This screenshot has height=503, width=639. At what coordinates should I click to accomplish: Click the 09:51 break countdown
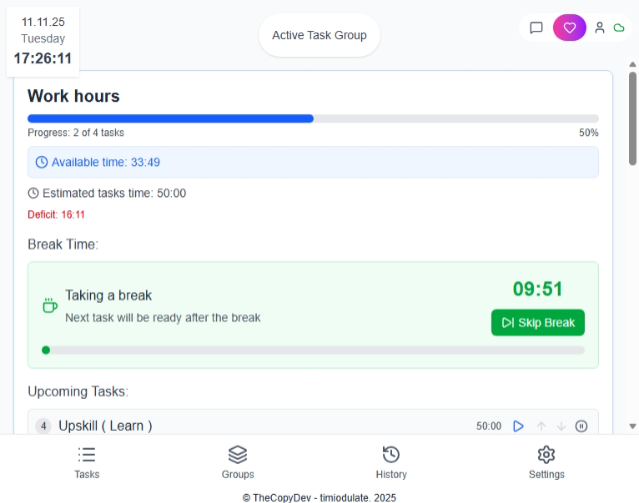(538, 289)
